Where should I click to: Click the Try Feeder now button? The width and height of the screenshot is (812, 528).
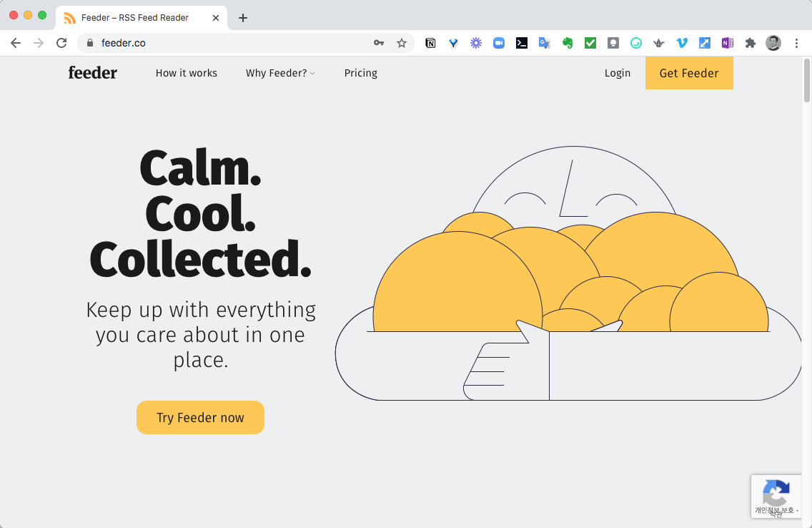click(200, 418)
